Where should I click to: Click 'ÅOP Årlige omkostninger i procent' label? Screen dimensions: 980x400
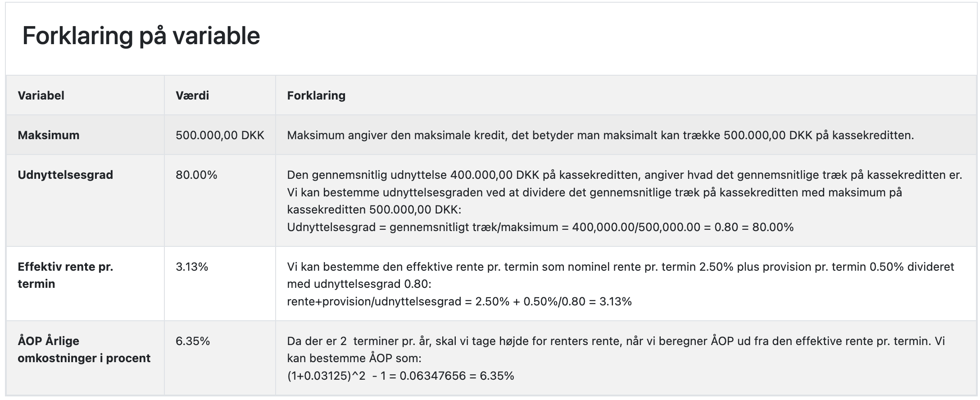(x=84, y=350)
